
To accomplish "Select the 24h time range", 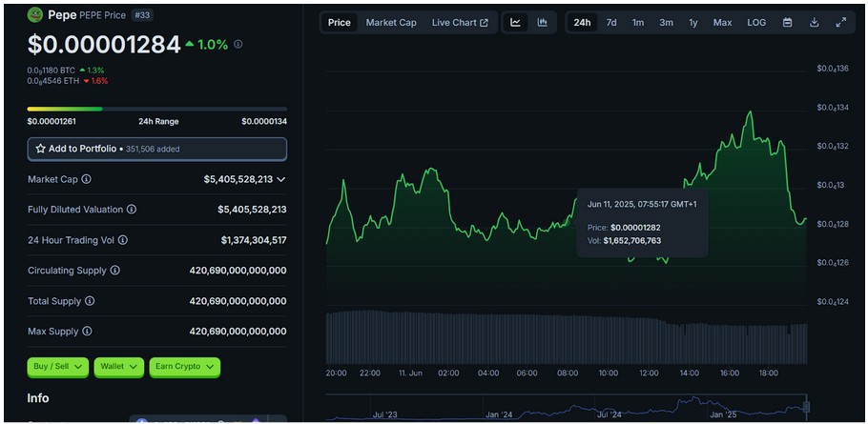I will pyautogui.click(x=583, y=23).
